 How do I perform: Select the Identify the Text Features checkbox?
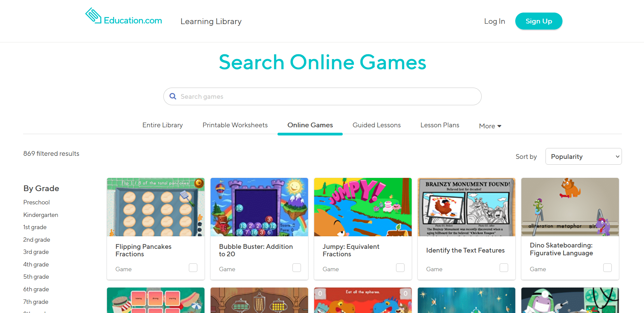pos(504,268)
